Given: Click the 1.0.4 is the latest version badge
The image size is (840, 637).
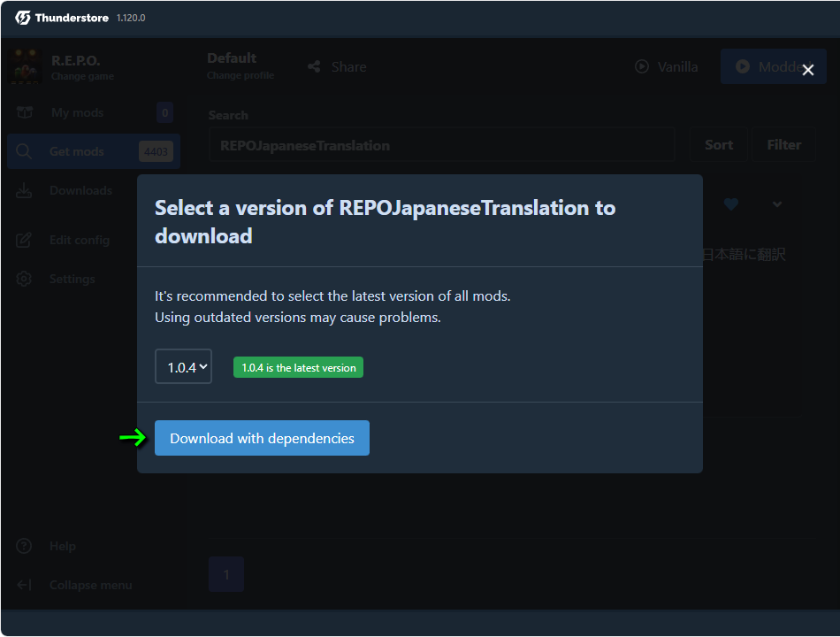Looking at the screenshot, I should coord(298,367).
